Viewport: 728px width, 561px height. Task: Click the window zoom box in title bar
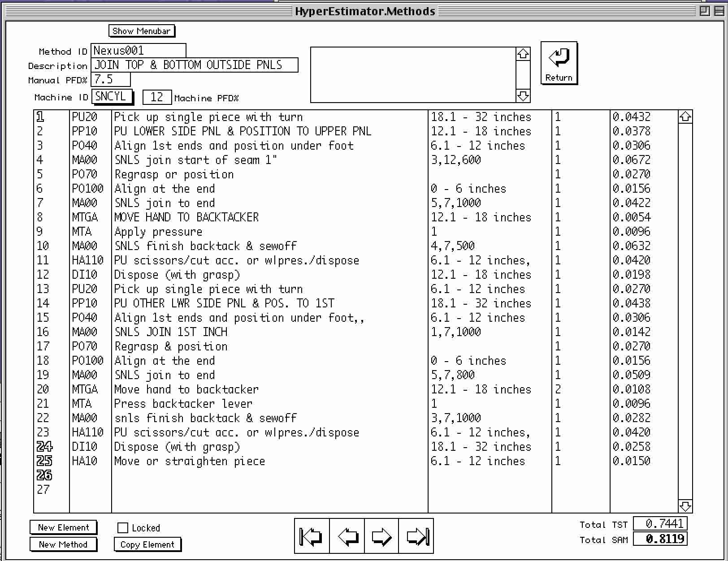pyautogui.click(x=705, y=11)
